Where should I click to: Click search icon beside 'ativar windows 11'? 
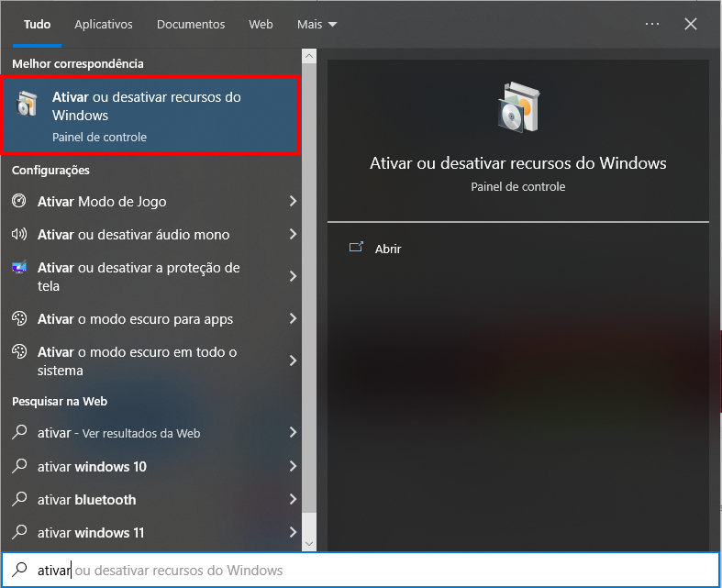[x=19, y=532]
